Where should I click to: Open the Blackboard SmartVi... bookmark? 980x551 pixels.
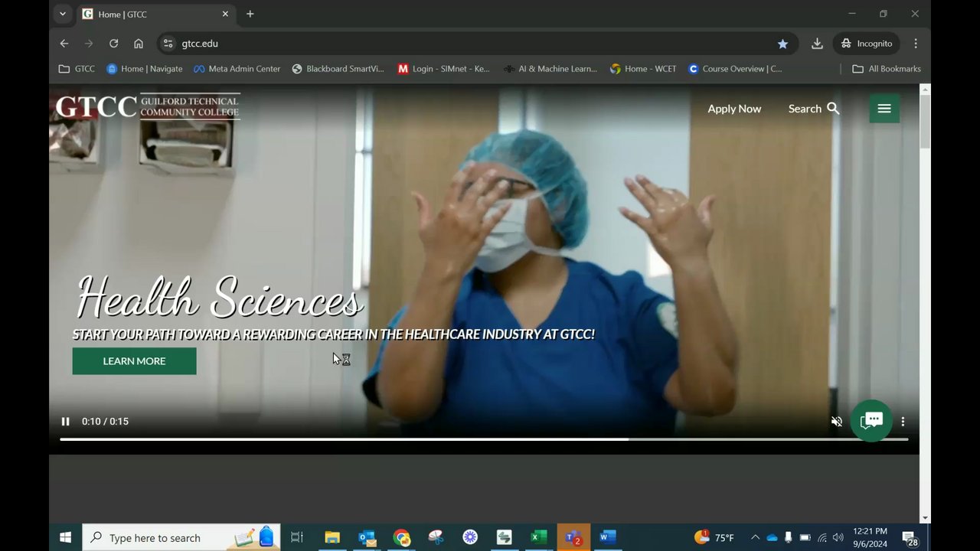point(338,69)
